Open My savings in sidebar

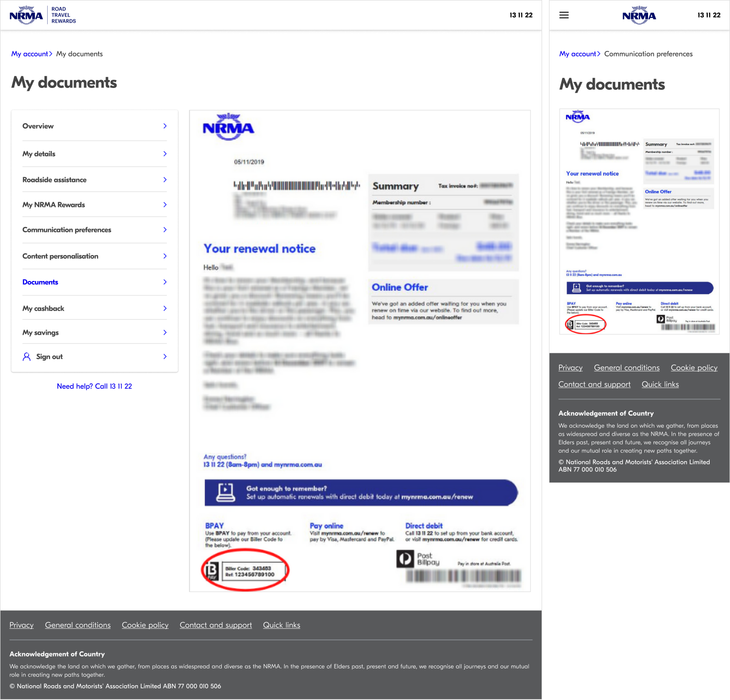tap(94, 332)
